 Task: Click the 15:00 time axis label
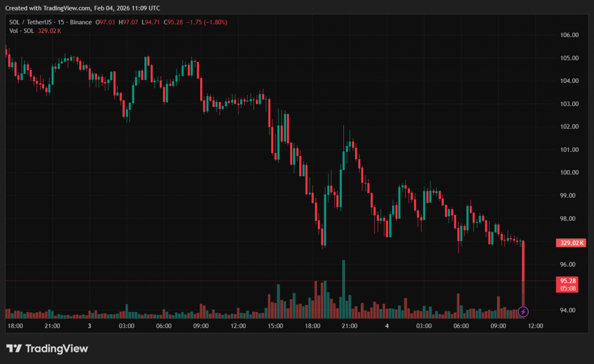point(275,326)
